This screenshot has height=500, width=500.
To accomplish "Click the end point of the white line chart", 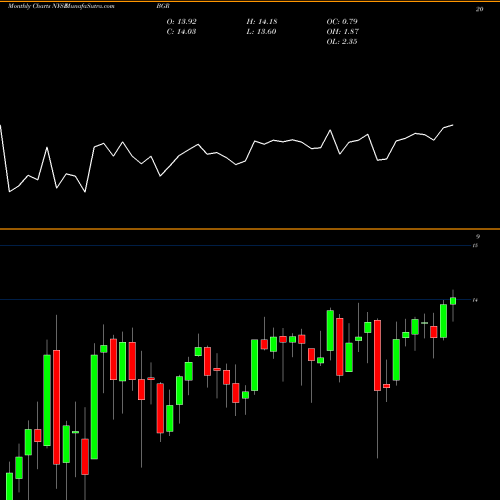I will click(x=453, y=125).
